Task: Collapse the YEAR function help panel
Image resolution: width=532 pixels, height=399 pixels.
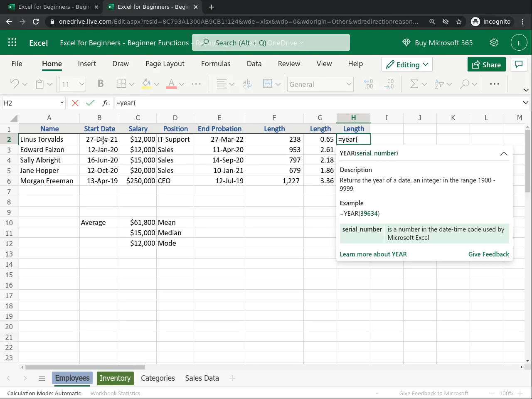Action: (504, 153)
